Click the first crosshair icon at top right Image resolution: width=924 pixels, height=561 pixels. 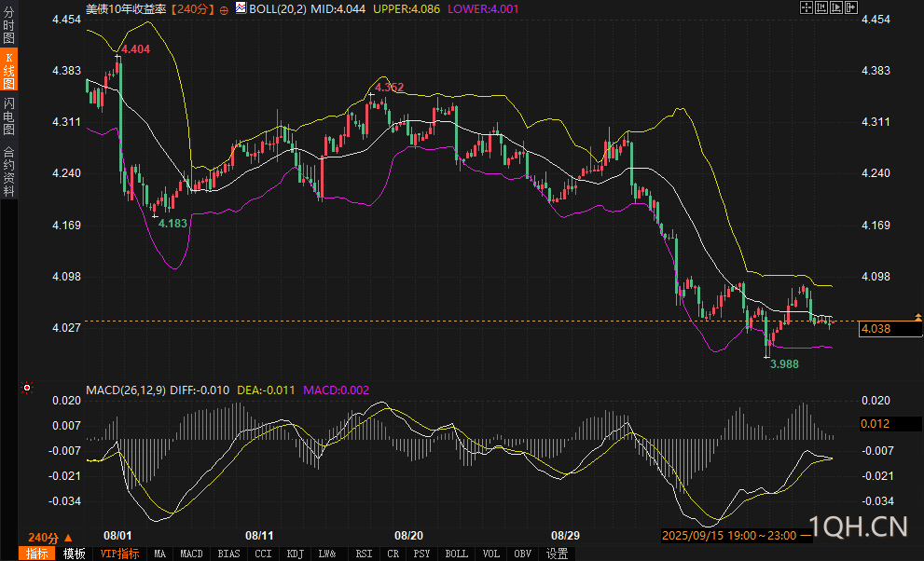click(807, 7)
